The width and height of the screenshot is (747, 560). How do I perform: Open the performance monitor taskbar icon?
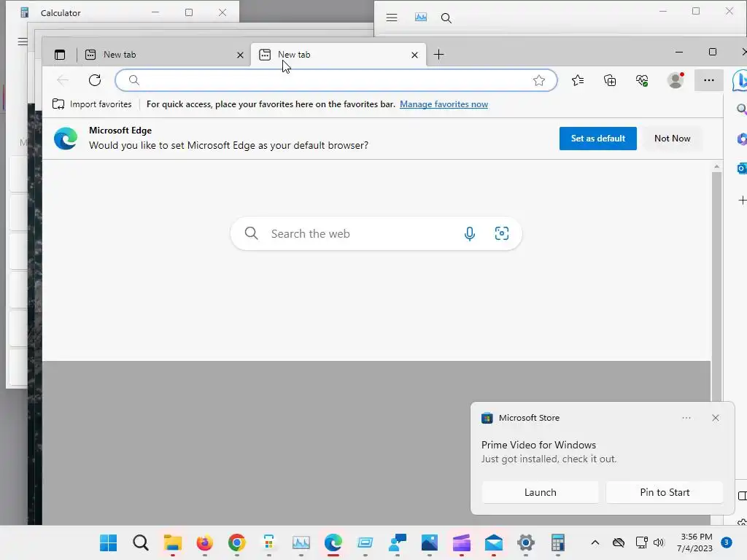(x=301, y=542)
